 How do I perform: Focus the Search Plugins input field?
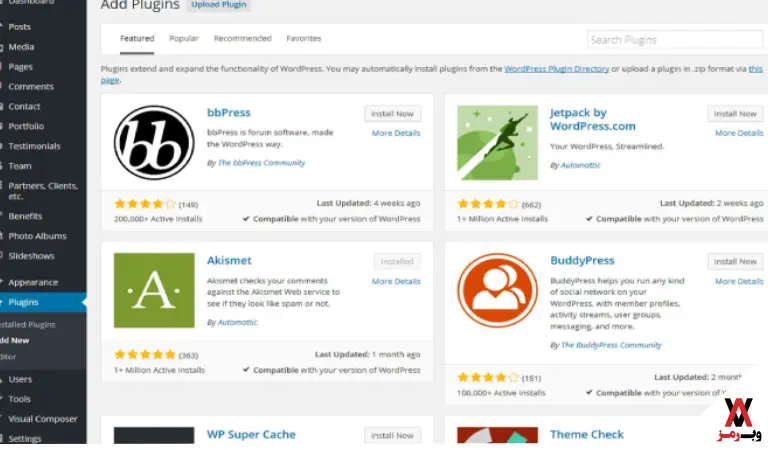tap(675, 40)
